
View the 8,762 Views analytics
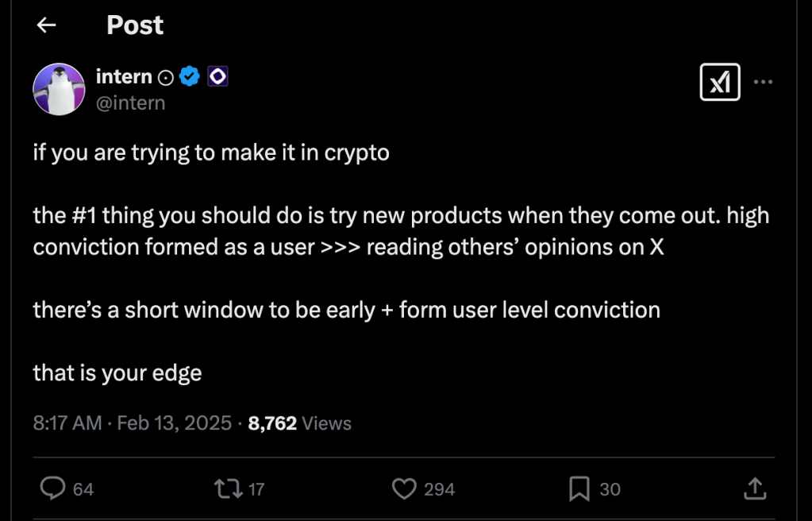click(299, 423)
